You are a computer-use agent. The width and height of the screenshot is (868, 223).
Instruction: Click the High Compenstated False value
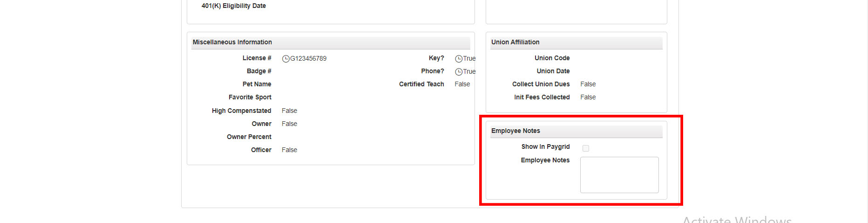pos(289,111)
